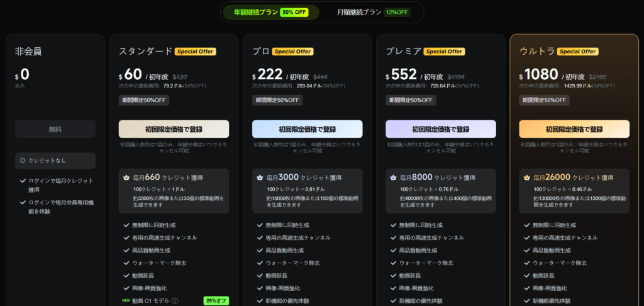Click the 無料 button in the non-member plan
The height and width of the screenshot is (306, 644).
click(x=55, y=129)
